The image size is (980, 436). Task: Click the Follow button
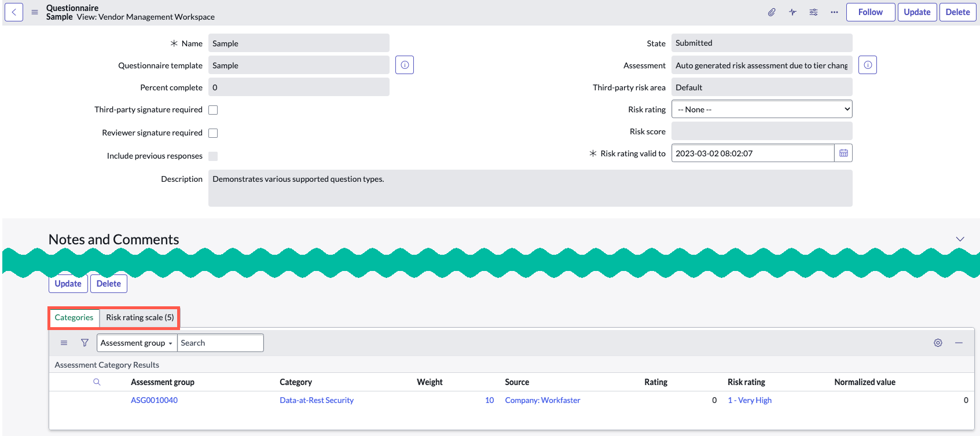(871, 12)
